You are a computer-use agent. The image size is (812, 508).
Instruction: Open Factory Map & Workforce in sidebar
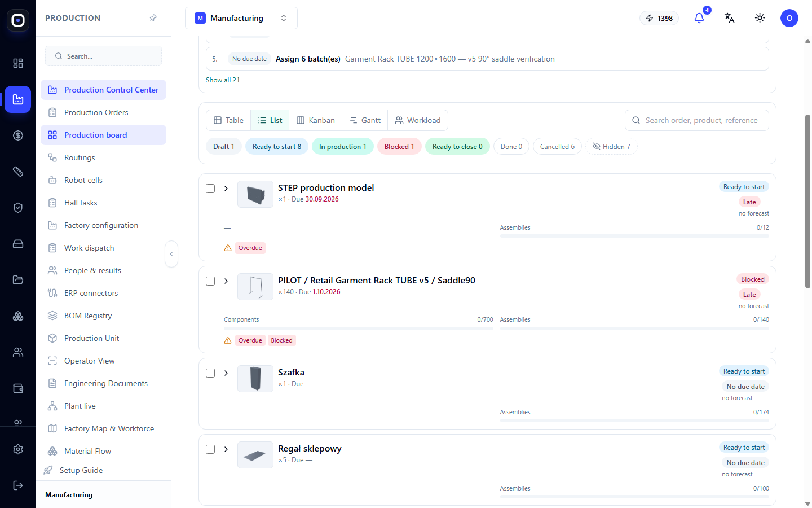click(x=103, y=428)
